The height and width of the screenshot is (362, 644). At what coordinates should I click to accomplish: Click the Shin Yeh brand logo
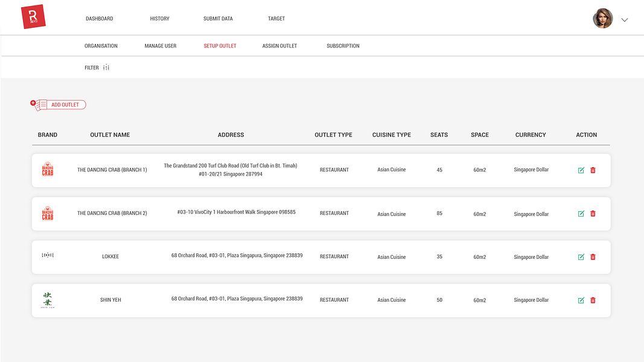point(48,300)
